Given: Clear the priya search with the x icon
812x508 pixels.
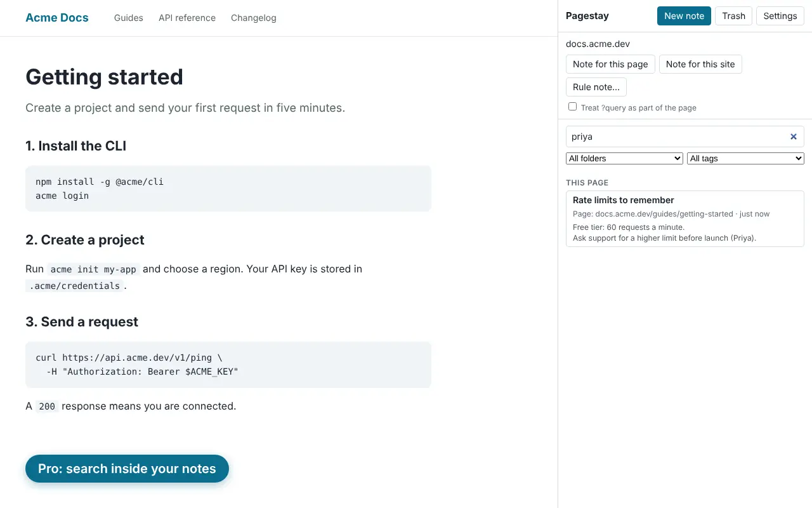Looking at the screenshot, I should [793, 137].
